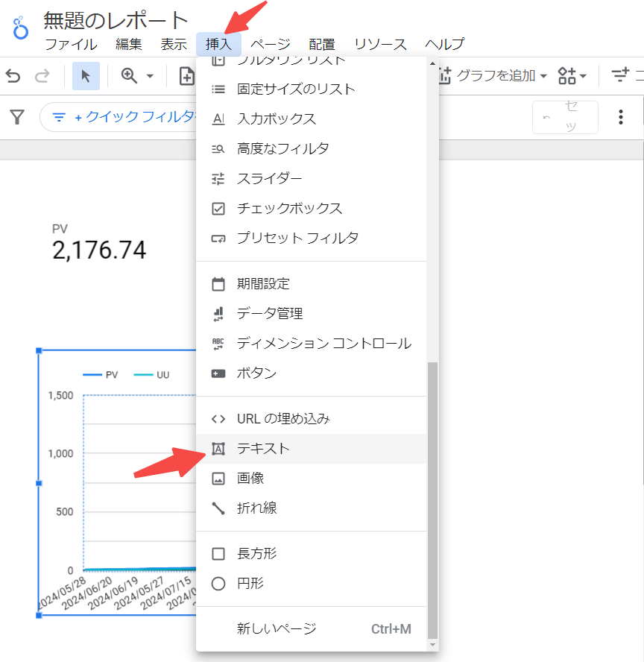This screenshot has height=662, width=644.
Task: Select テキスト from the insert menu
Action: [x=311, y=448]
